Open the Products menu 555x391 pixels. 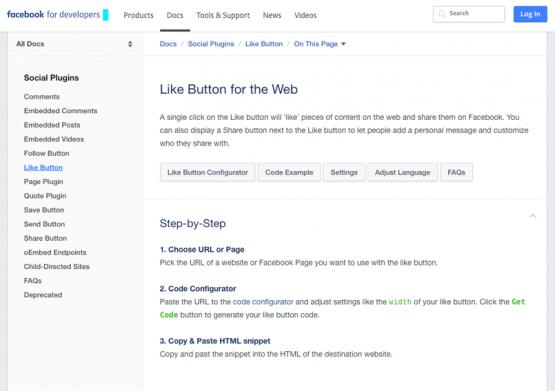(138, 15)
